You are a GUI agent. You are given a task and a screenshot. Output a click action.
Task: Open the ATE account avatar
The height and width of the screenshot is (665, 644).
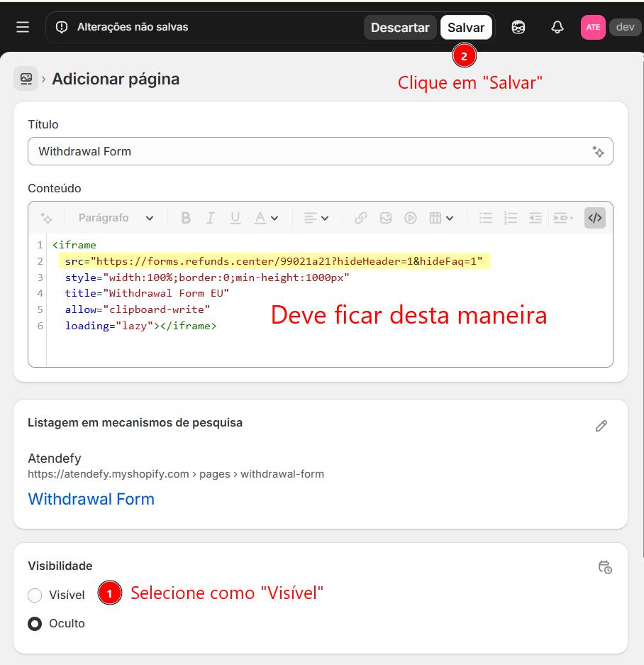(x=593, y=27)
